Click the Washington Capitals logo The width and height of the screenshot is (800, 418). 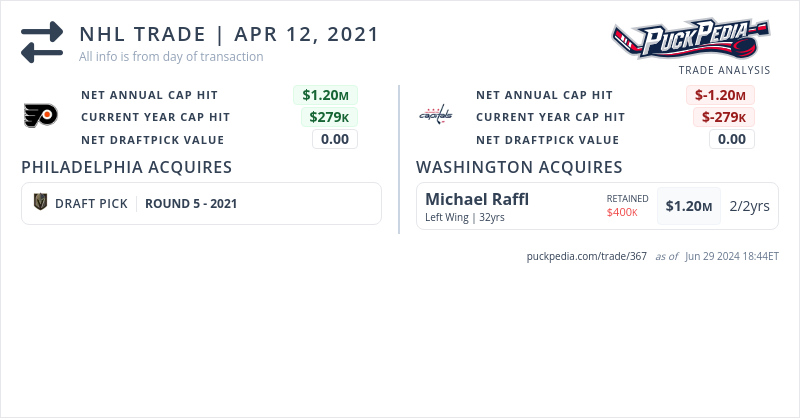[x=435, y=115]
